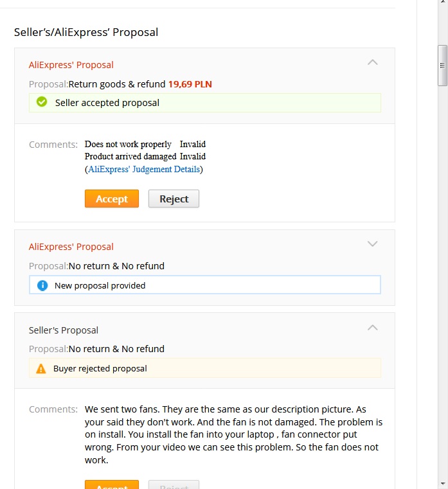Viewport: 448px width, 489px height.
Task: Accept the Return goods & refund proposal
Action: pyautogui.click(x=111, y=199)
